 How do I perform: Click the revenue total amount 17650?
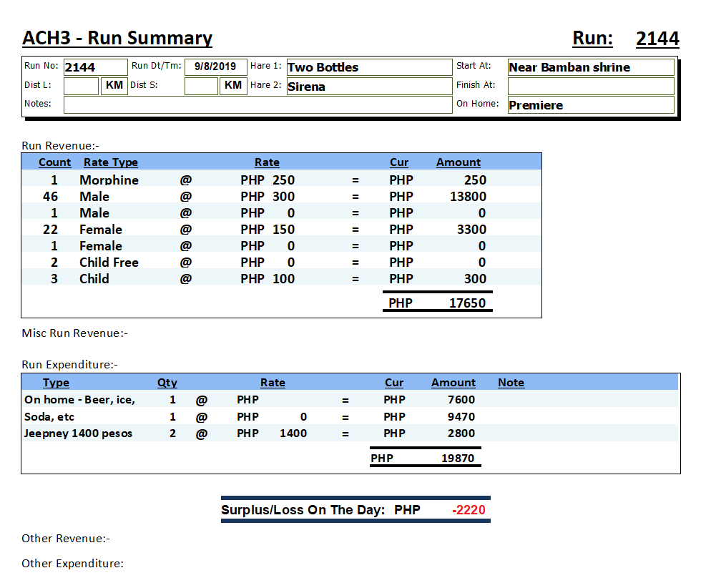(467, 303)
